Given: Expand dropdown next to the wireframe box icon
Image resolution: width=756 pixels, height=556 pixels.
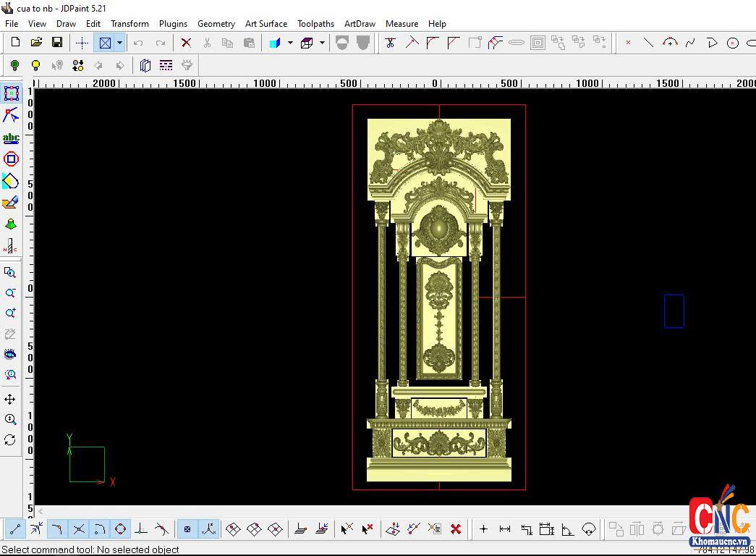Looking at the screenshot, I should (x=322, y=43).
